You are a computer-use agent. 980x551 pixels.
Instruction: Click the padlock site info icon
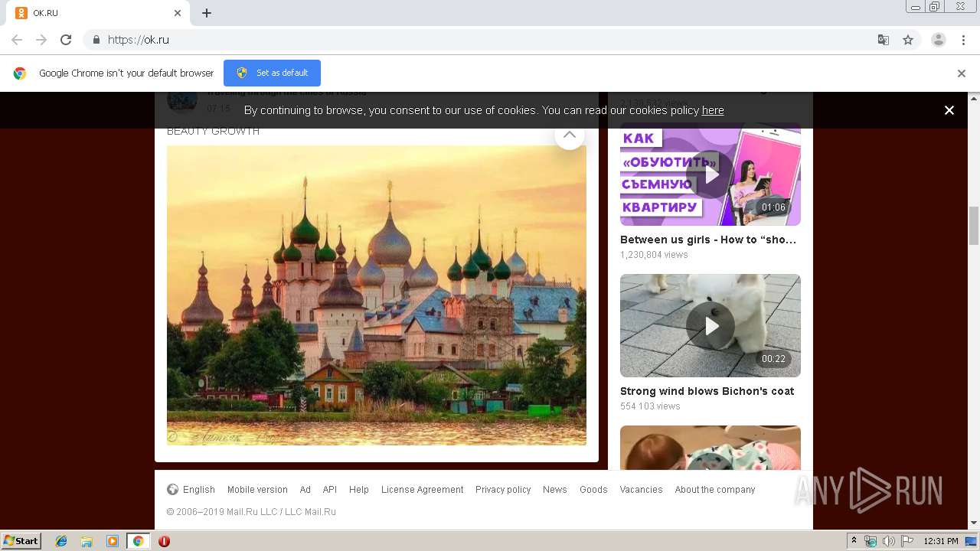click(x=96, y=40)
